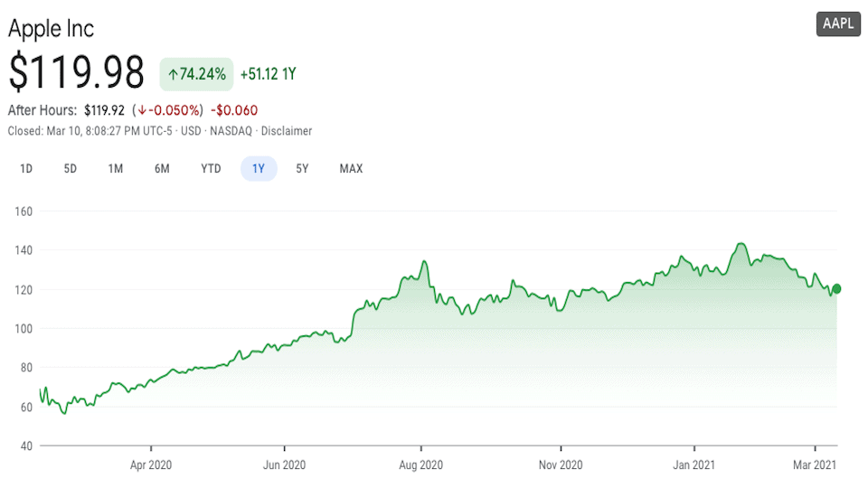Switch chart to YTD range
Viewport: 868px width, 488px height.
[211, 168]
